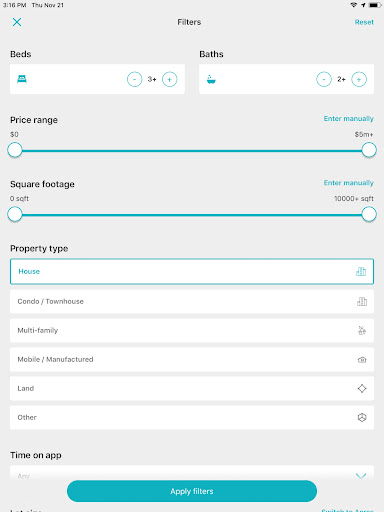This screenshot has width=384, height=512.
Task: Deselect the House property type
Action: (192, 271)
